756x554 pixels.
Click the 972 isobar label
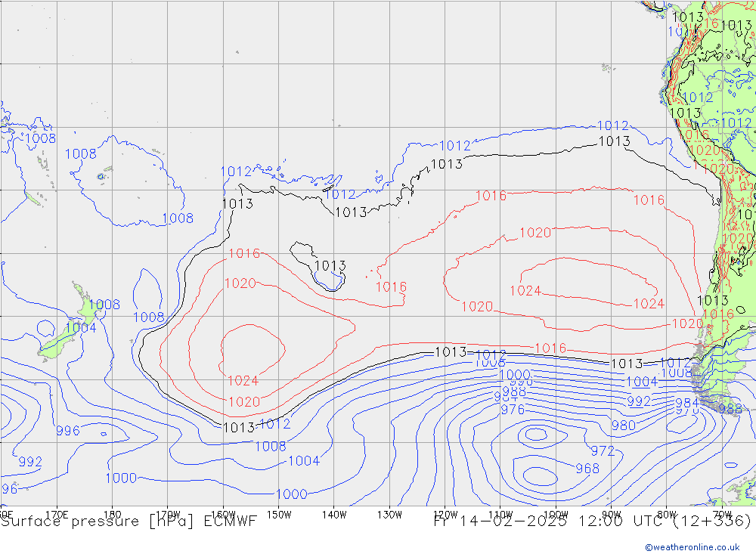(x=603, y=451)
